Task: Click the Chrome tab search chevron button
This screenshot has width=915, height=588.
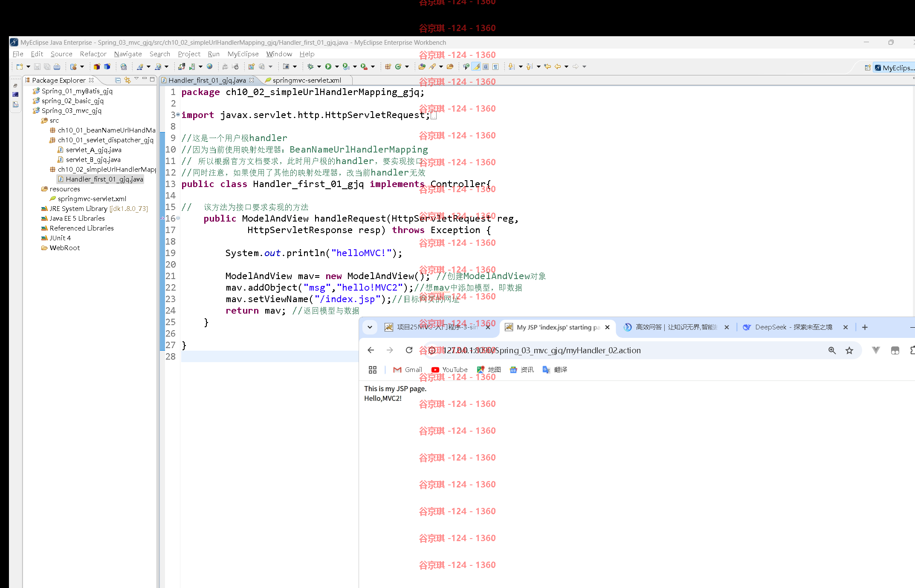Action: tap(370, 327)
